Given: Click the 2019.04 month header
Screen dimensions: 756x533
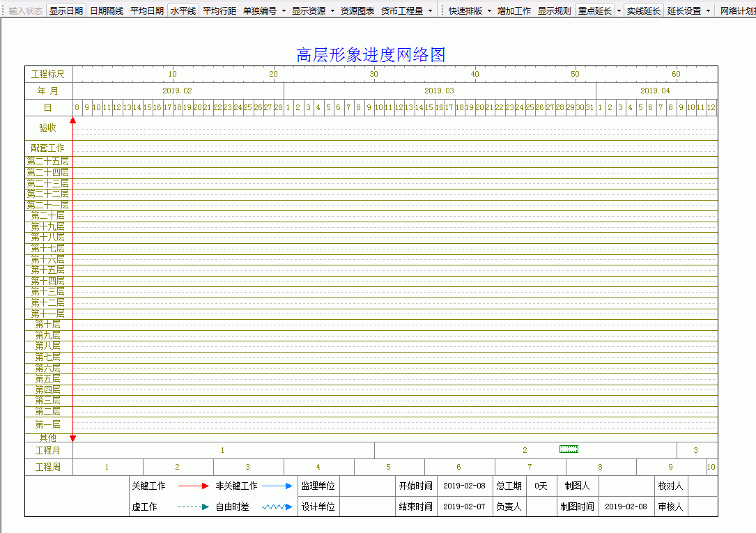Looking at the screenshot, I should [655, 91].
